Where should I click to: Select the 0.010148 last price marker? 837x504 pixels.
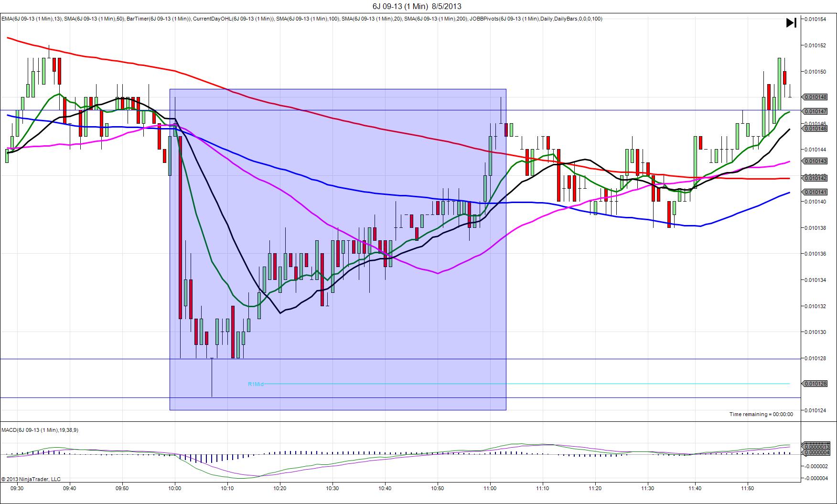pos(815,97)
